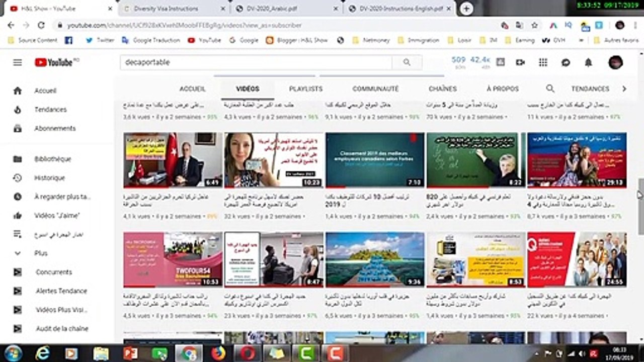
Task: Play the 29:13 video thumbnail
Action: 577,160
